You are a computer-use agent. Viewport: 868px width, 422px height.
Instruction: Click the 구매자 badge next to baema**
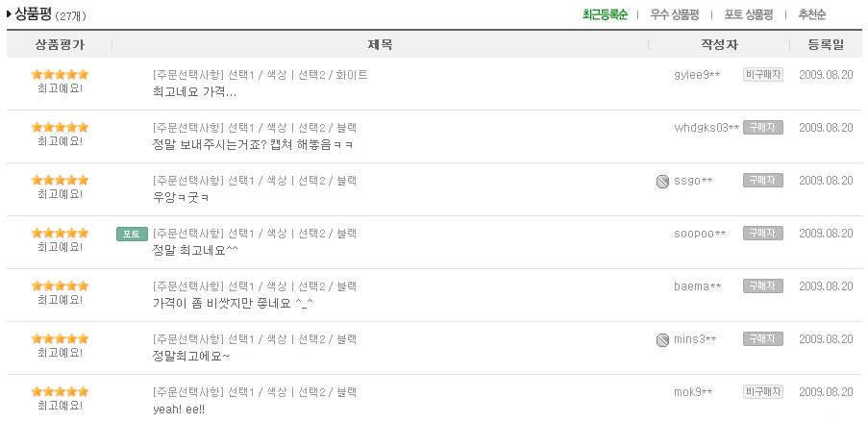[763, 285]
